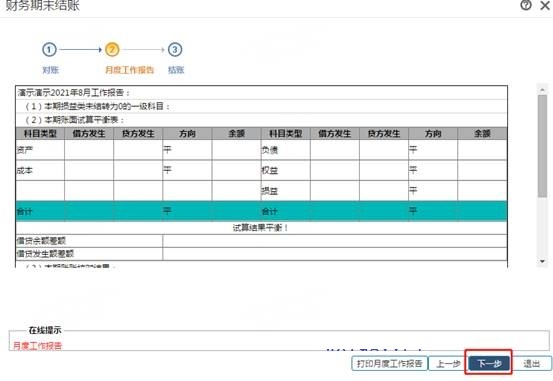Click the 对账 step label
Screen dimensions: 553x381
click(50, 70)
